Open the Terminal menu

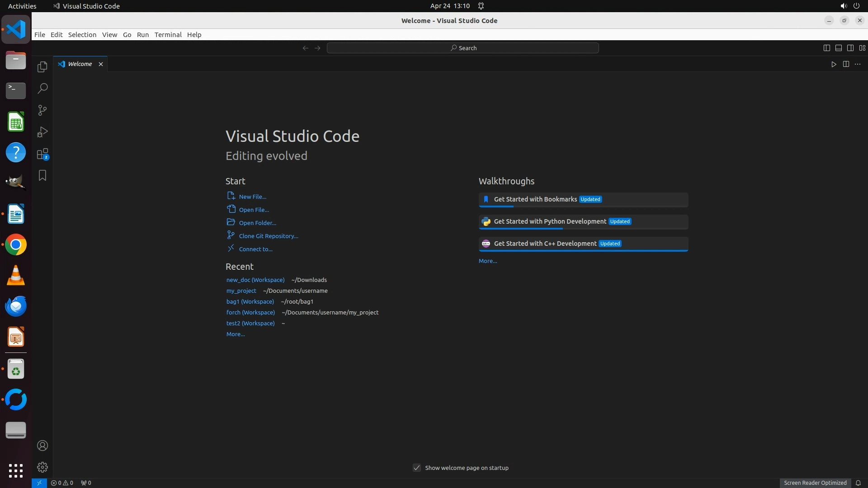click(168, 35)
